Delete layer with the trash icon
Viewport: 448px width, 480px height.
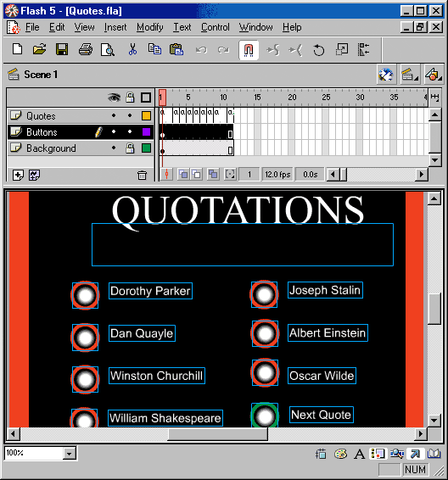(142, 176)
